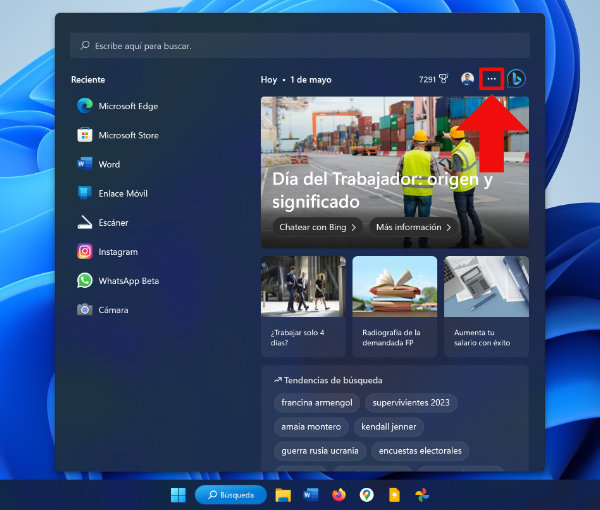600x510 pixels.
Task: Open Google Keep taskbar icon
Action: point(395,495)
